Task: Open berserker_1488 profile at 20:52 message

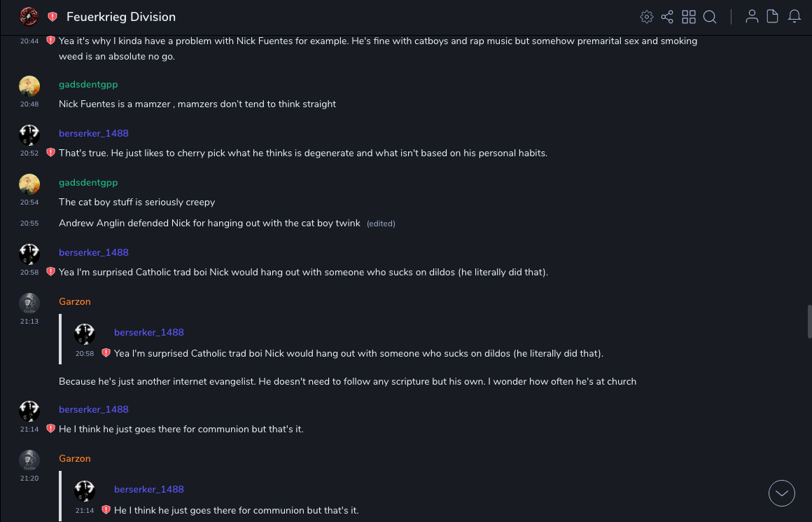Action: 93,134
